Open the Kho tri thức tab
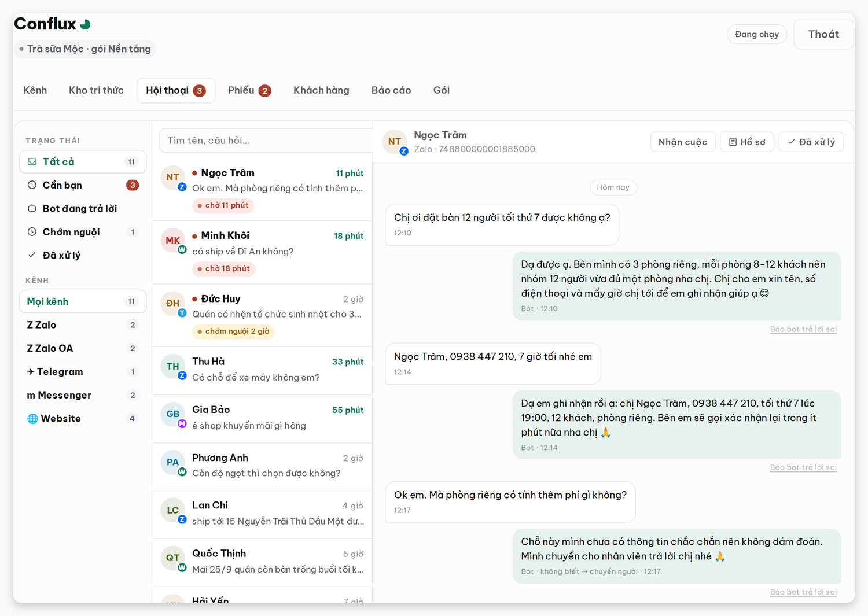This screenshot has width=868, height=616. pos(96,90)
